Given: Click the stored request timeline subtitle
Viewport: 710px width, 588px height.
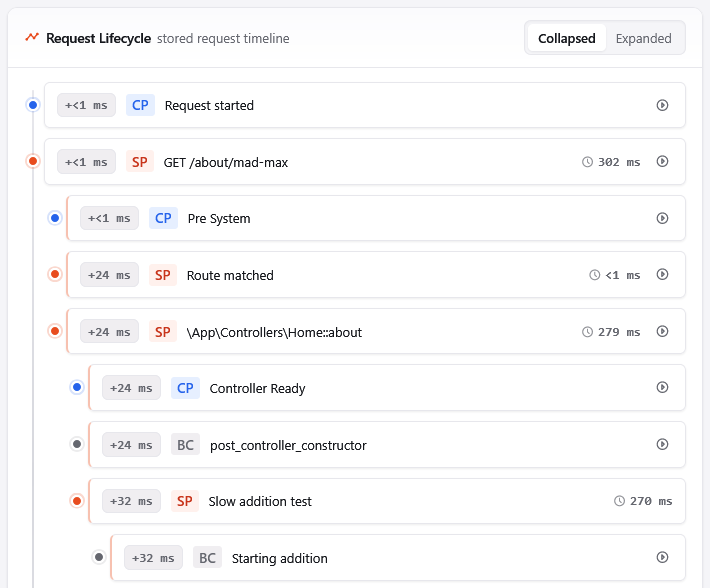Looking at the screenshot, I should [223, 38].
